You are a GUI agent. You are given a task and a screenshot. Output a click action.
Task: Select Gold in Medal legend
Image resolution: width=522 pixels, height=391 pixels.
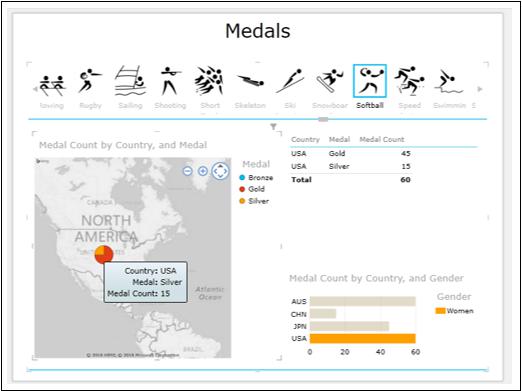tap(252, 189)
